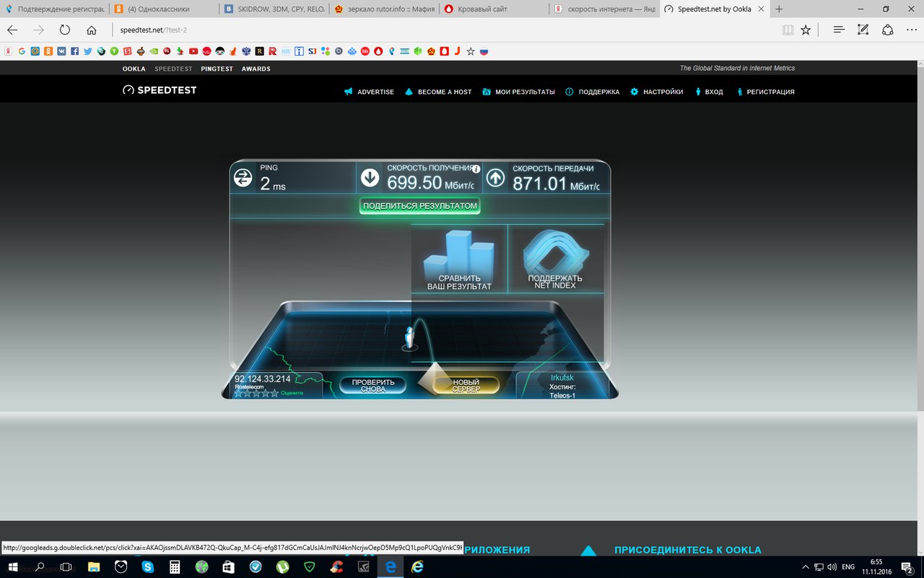Screen dimensions: 924x578
Task: Switch to the Кровавый сайт tab
Action: [x=493, y=9]
